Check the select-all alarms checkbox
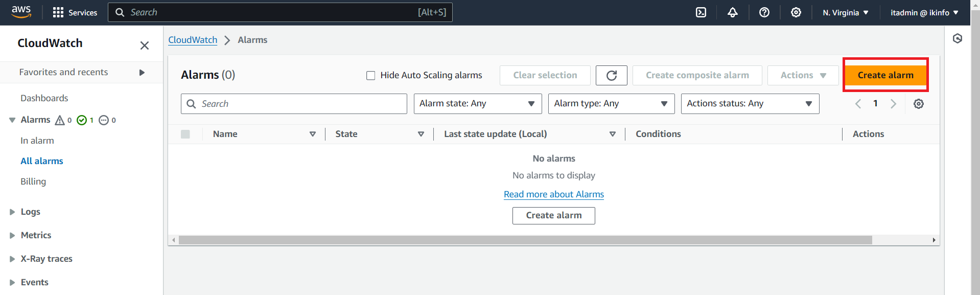980x295 pixels. [185, 133]
